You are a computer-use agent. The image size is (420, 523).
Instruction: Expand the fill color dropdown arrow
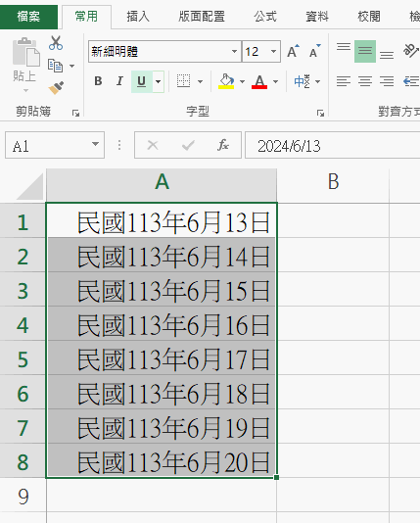(x=243, y=81)
